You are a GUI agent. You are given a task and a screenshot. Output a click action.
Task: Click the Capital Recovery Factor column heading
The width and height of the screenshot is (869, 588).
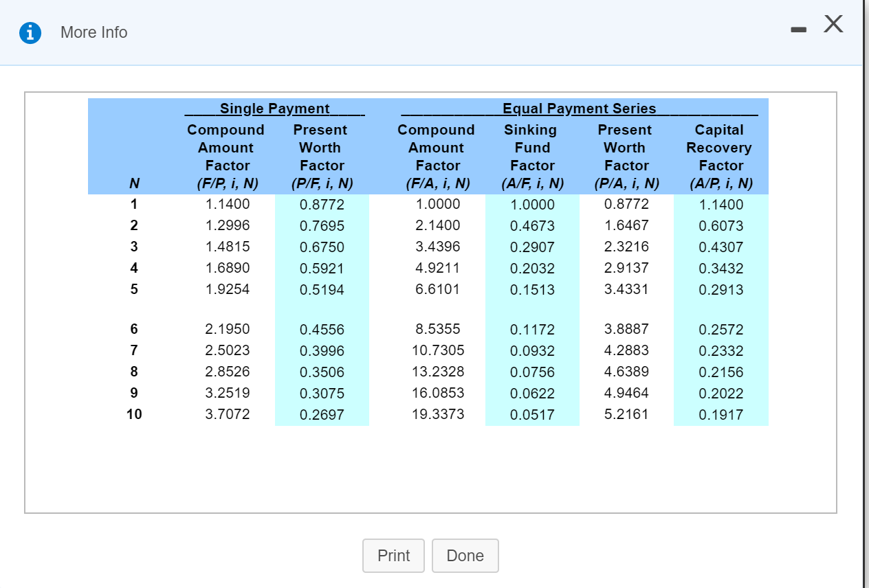point(720,147)
